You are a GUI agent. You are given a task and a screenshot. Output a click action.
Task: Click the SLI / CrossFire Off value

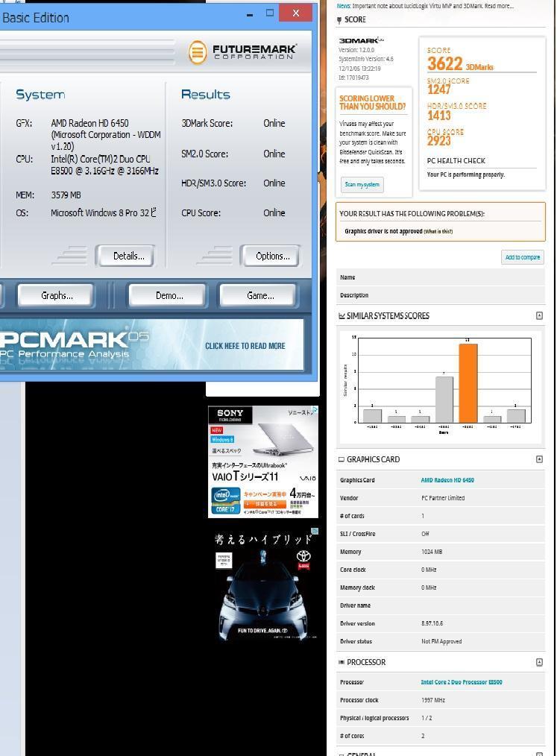click(x=425, y=534)
